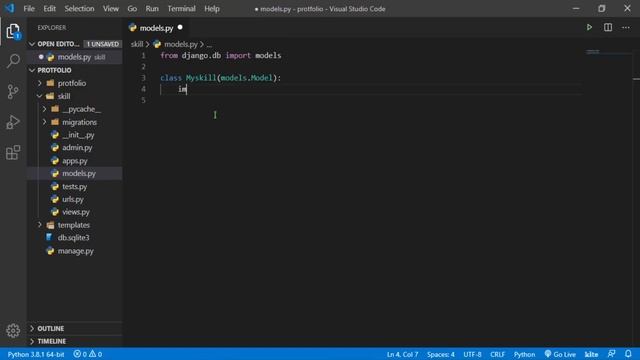Split the editor to the right

608,27
